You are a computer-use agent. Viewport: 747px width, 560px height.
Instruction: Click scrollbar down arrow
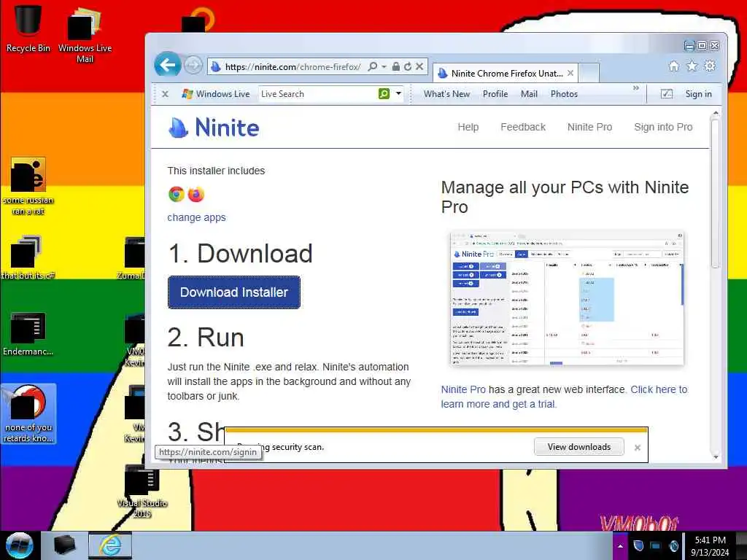715,457
